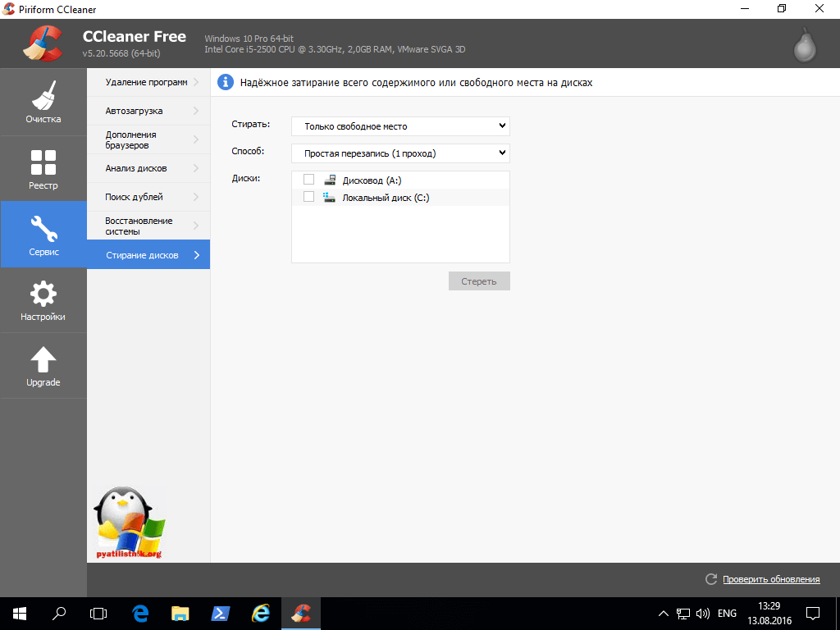Screen dimensions: 840x630
Task: Select Поиск дублей in the tools list
Action: [148, 197]
